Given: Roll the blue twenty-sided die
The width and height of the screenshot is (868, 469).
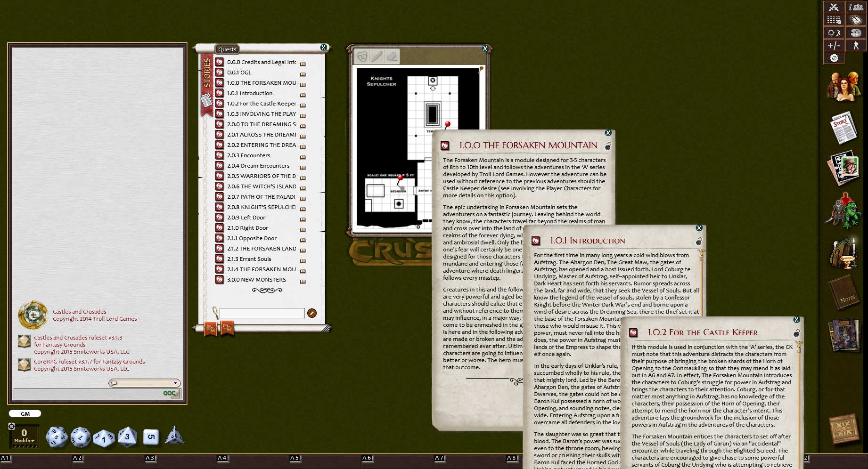Looking at the screenshot, I should tap(57, 437).
